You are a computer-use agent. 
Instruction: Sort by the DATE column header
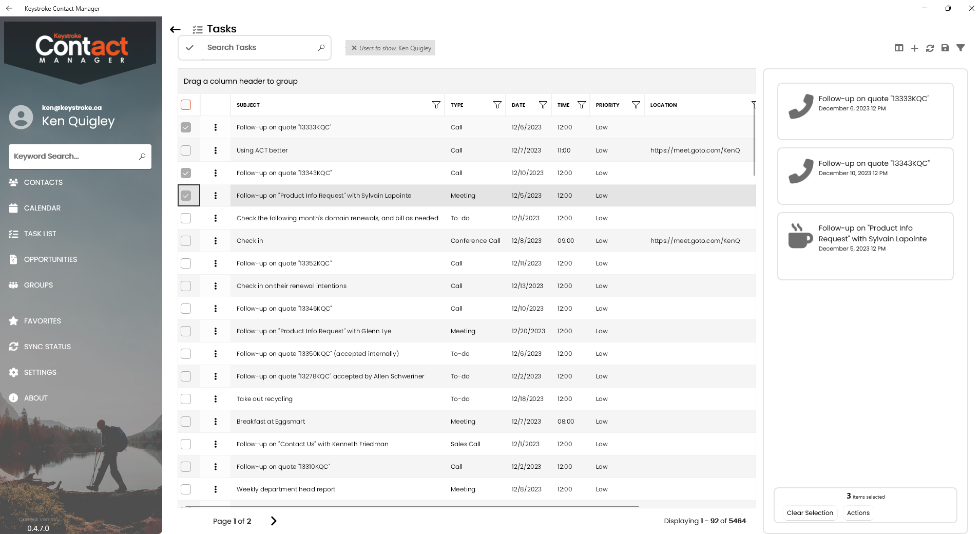tap(518, 105)
